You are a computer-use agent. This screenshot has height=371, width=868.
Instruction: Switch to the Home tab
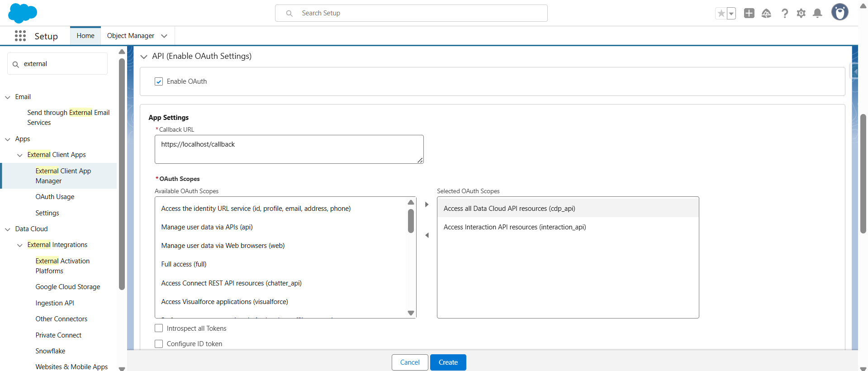85,36
